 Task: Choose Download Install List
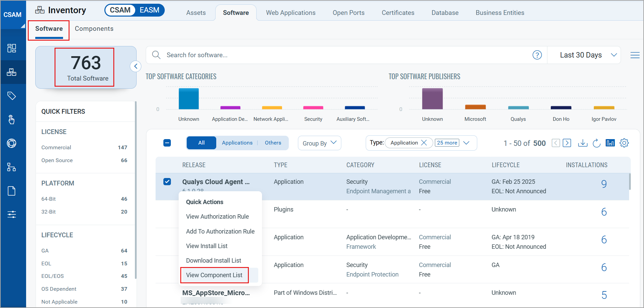[x=214, y=261]
